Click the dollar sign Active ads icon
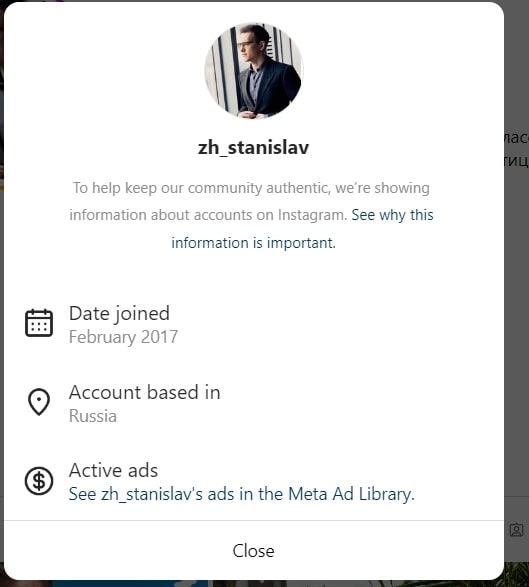 [x=39, y=481]
